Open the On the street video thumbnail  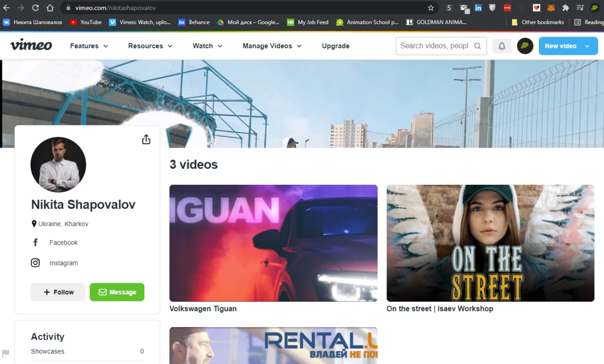tap(490, 243)
